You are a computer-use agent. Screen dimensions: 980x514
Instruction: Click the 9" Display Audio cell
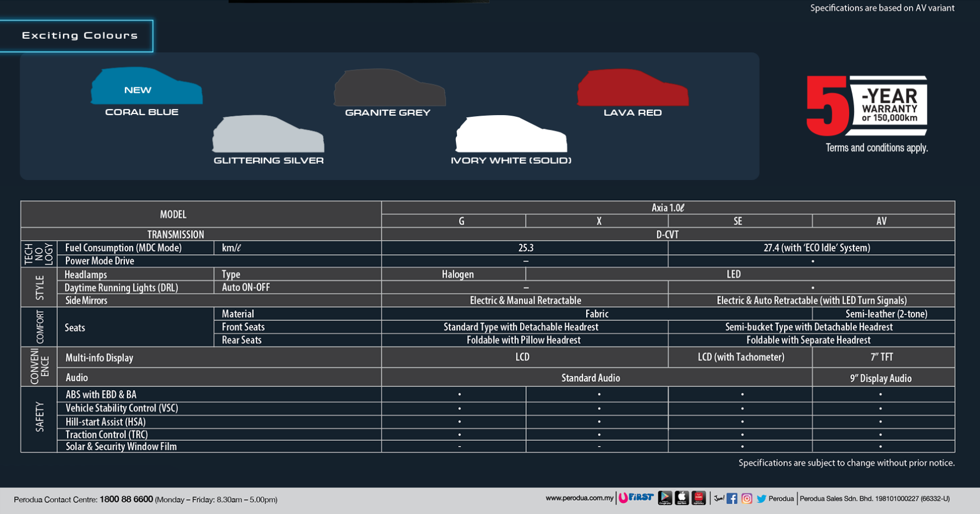[x=881, y=378]
